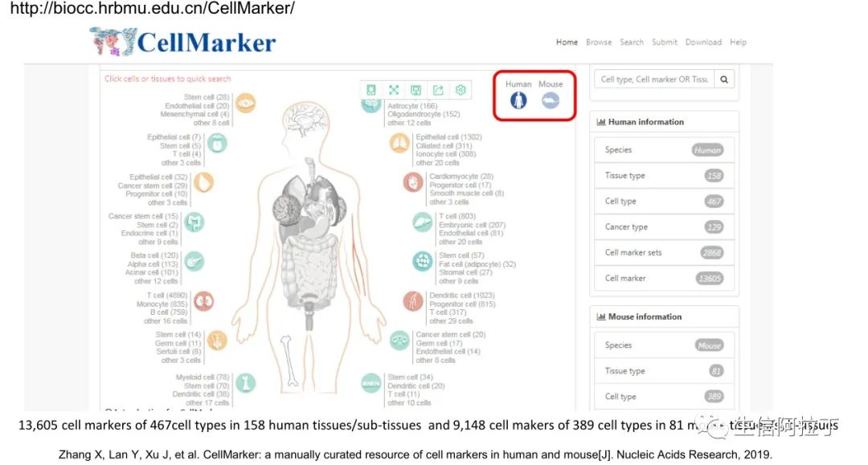Click the heart tissue icon
Viewport: 868px width, 465px height.
click(x=413, y=182)
